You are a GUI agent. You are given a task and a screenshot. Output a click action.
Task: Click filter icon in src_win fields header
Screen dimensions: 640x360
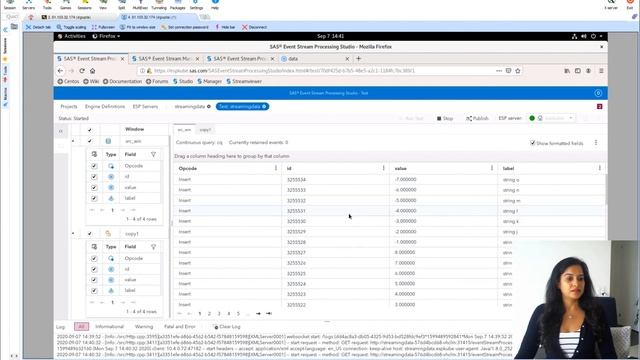click(x=153, y=154)
